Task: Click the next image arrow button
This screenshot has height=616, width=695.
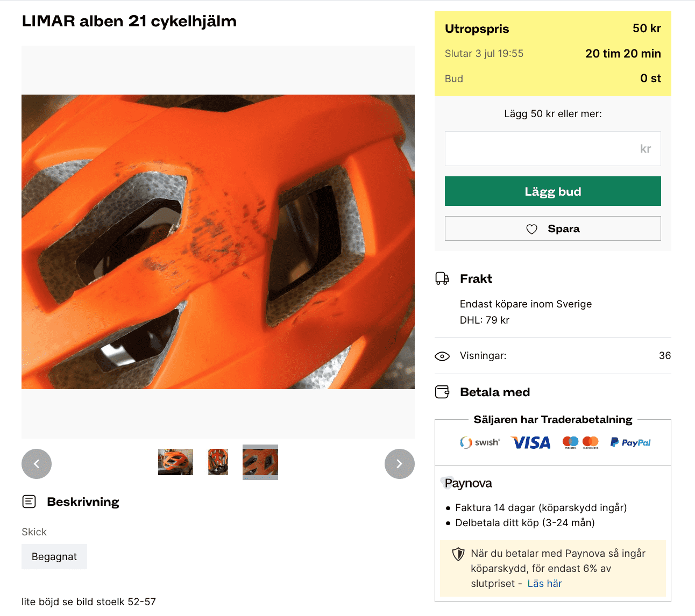Action: coord(400,464)
